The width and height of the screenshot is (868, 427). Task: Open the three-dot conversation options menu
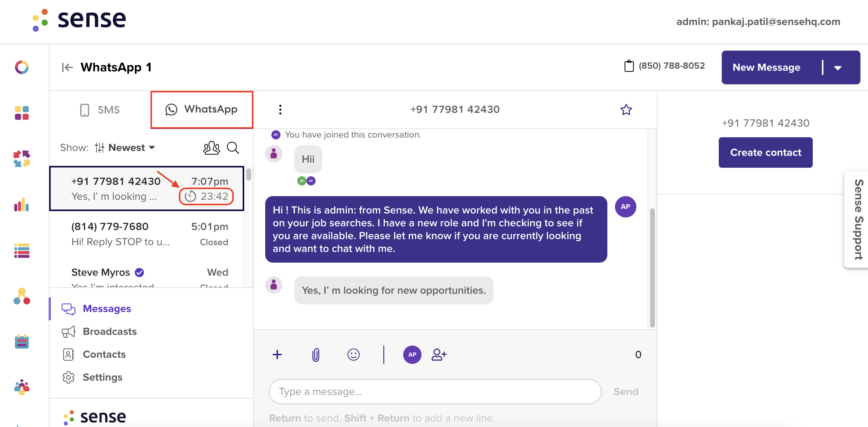coord(280,109)
